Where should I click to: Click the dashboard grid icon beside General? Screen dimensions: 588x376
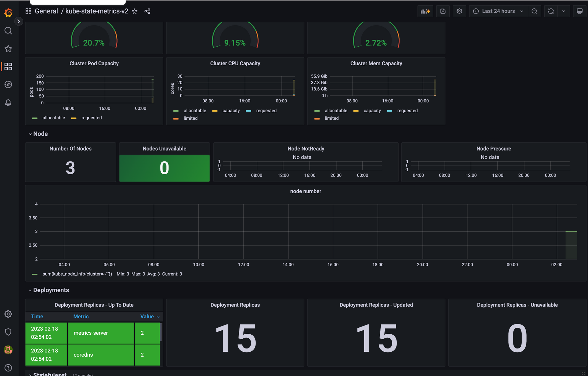[28, 11]
